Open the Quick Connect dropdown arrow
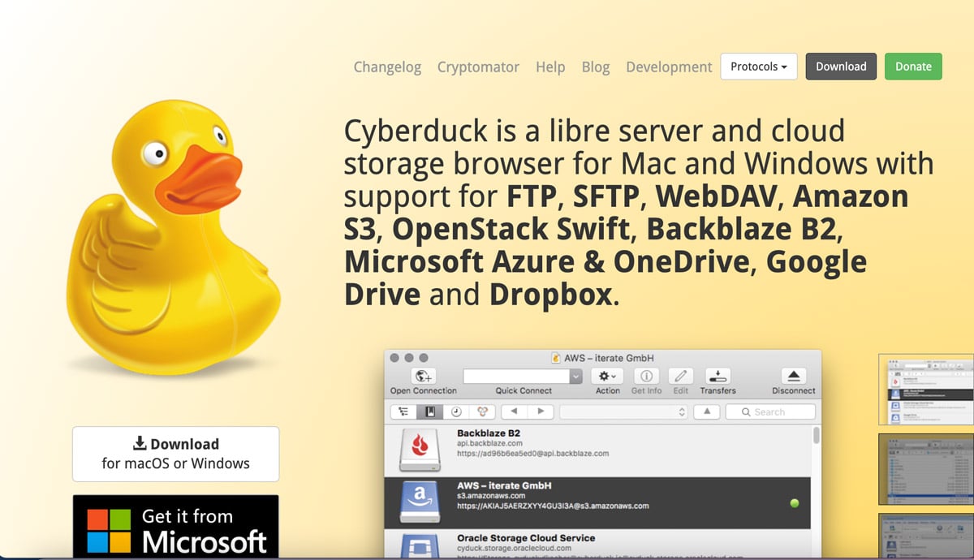The image size is (974, 560). point(576,376)
